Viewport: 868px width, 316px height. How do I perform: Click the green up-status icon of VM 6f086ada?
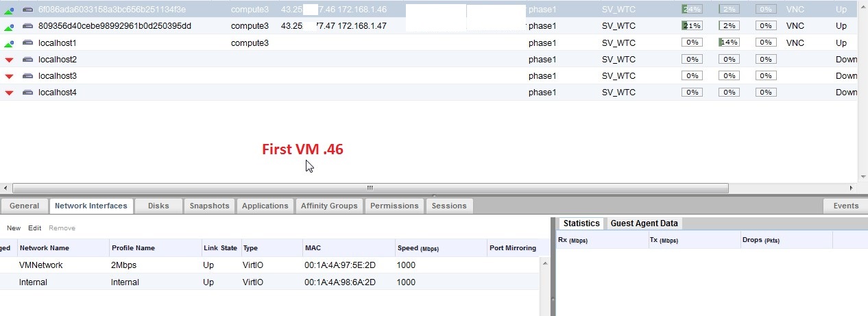click(x=9, y=10)
